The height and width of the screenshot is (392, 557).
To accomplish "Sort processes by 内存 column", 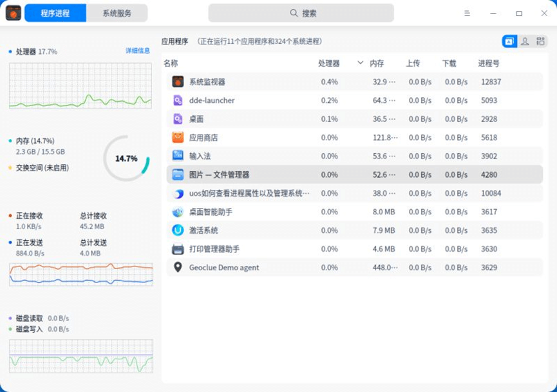I will (377, 63).
